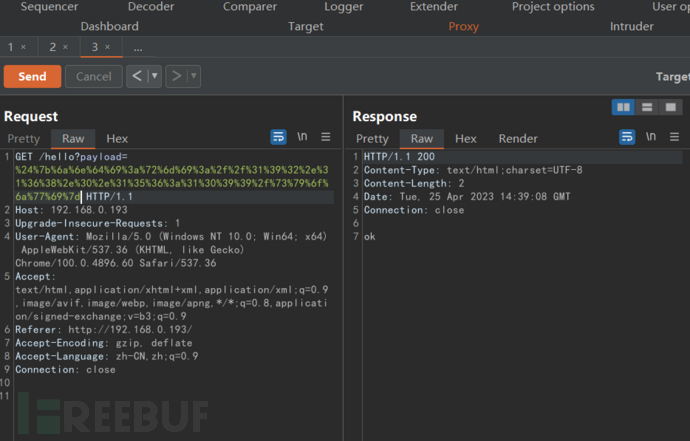Select combined single-panel layout icon
The height and width of the screenshot is (441, 690).
tap(671, 107)
